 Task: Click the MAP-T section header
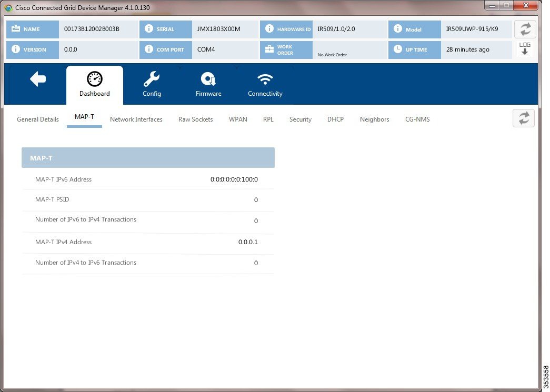coord(148,158)
